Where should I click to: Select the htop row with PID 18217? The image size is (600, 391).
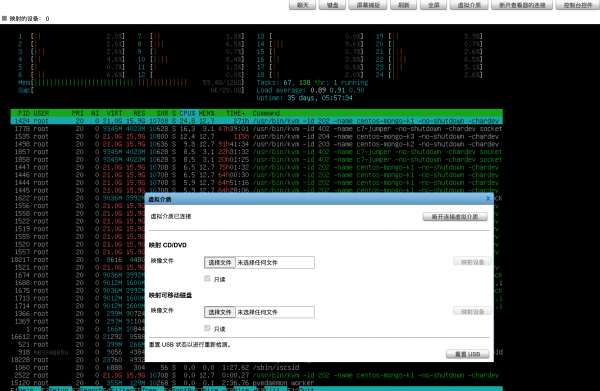tap(78, 259)
